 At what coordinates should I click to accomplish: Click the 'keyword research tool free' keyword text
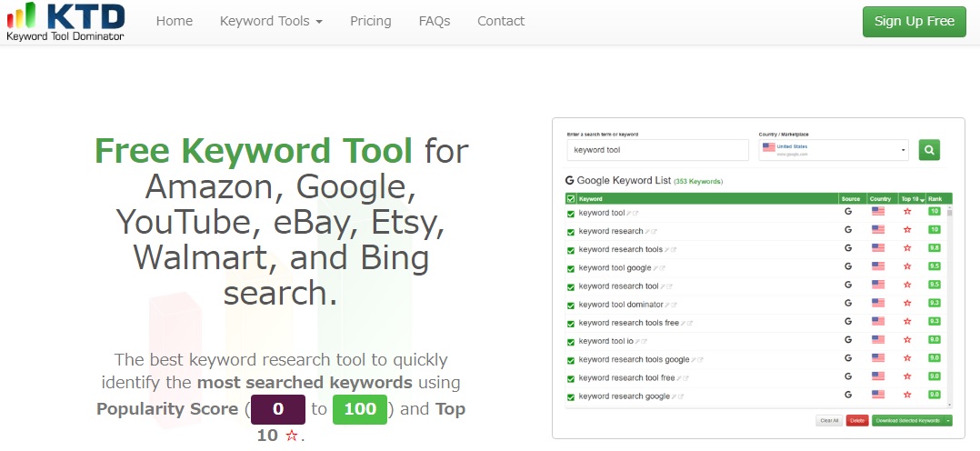tap(626, 378)
